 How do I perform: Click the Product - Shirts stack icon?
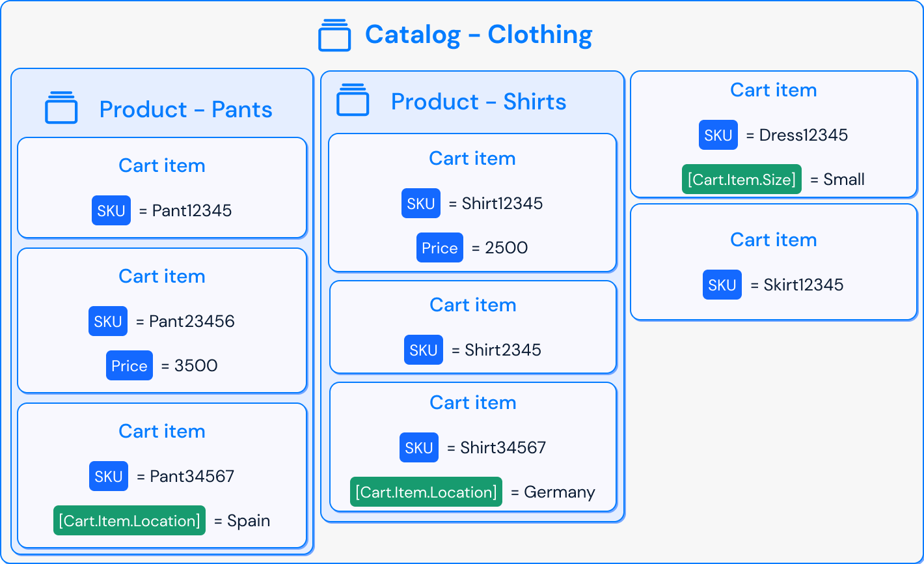353,100
